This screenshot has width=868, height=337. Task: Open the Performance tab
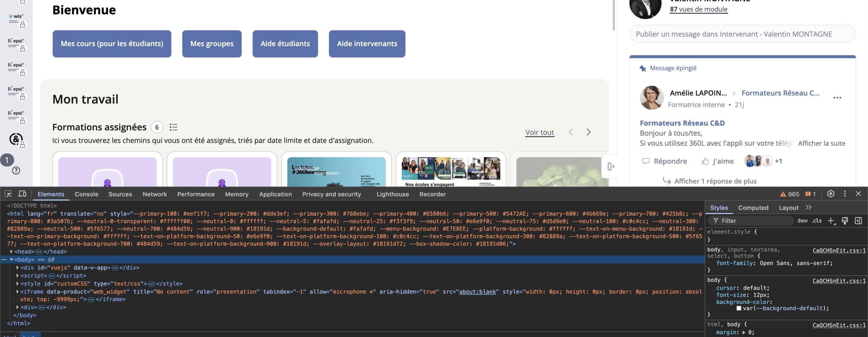coord(196,194)
